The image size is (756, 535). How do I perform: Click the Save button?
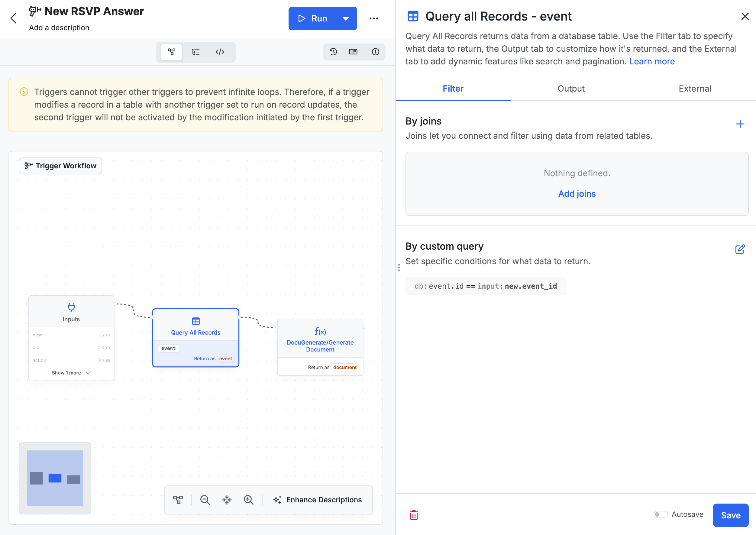pyautogui.click(x=730, y=515)
